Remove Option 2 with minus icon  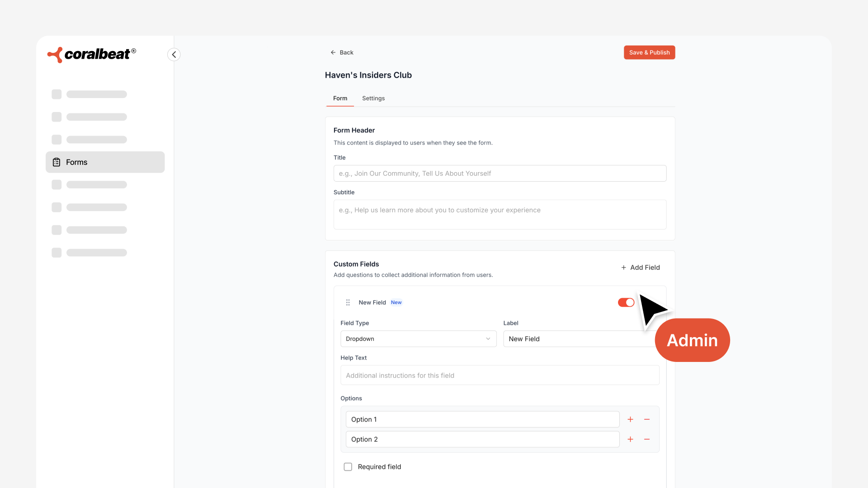(x=647, y=439)
